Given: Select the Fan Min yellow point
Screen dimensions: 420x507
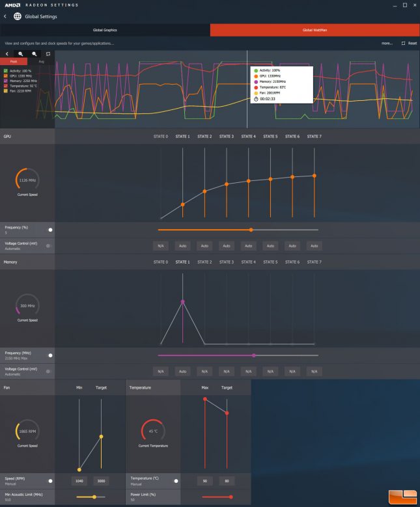Looking at the screenshot, I should (x=79, y=469).
